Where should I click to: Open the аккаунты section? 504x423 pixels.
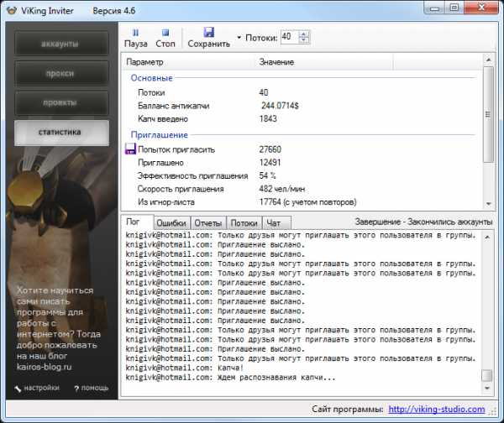pos(61,44)
